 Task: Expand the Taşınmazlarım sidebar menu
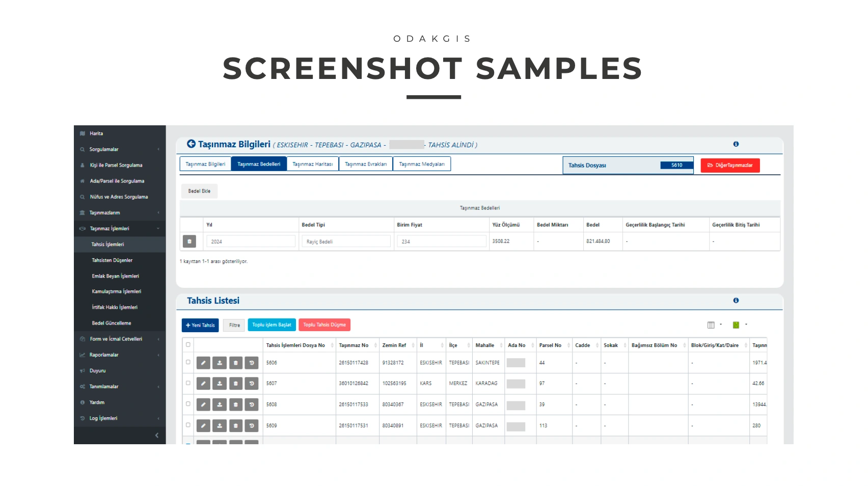120,212
